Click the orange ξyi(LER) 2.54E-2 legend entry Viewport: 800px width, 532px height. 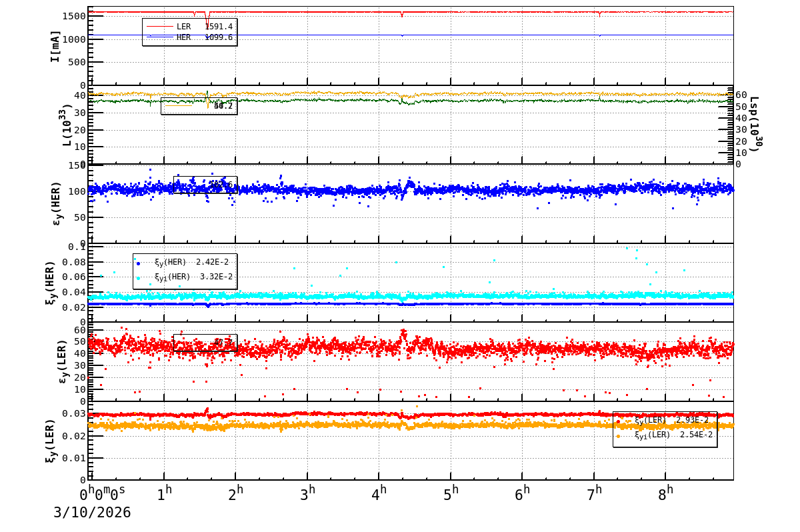(x=665, y=435)
